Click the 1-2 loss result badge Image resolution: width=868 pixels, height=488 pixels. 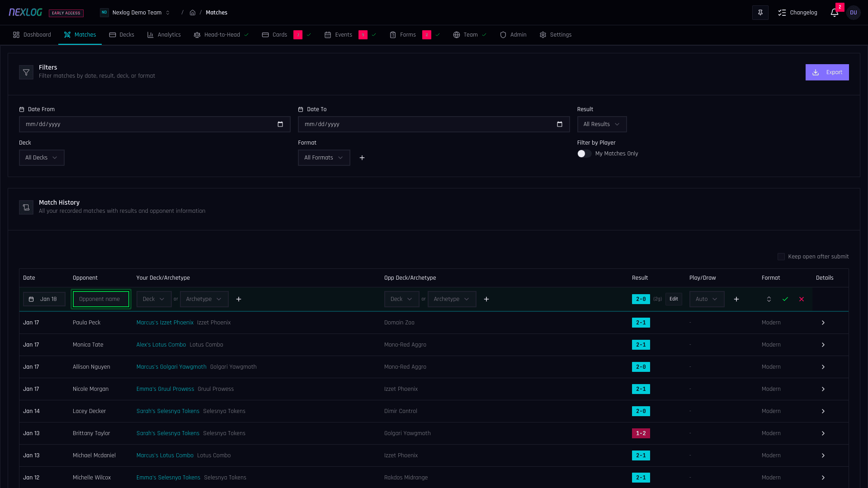(641, 433)
